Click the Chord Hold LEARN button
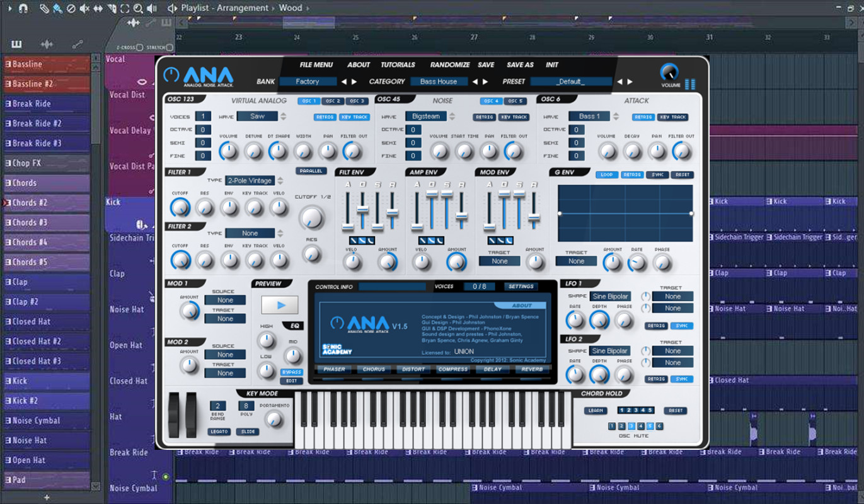Image resolution: width=864 pixels, height=504 pixels. pos(596,410)
